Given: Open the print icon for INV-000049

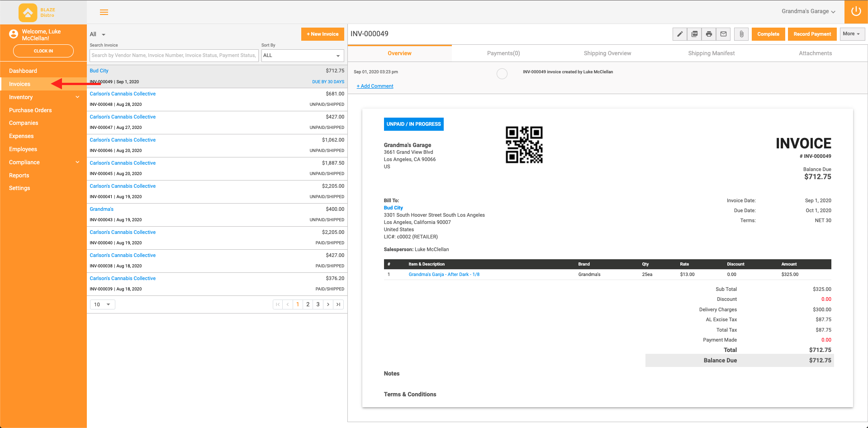Looking at the screenshot, I should 709,34.
